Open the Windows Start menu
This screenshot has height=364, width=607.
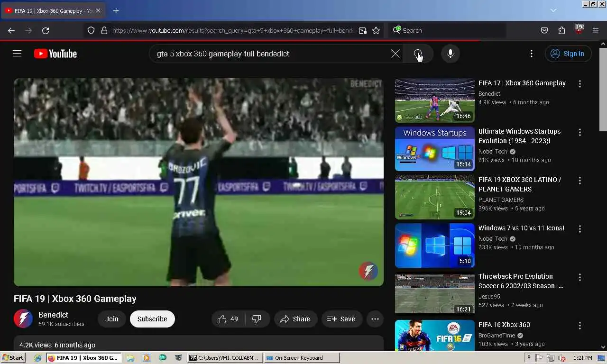[x=13, y=358]
